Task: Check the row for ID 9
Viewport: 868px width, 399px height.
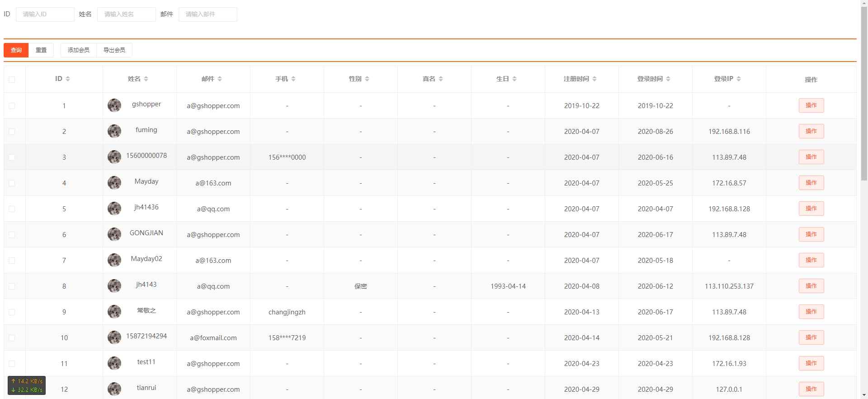Action: 12,312
